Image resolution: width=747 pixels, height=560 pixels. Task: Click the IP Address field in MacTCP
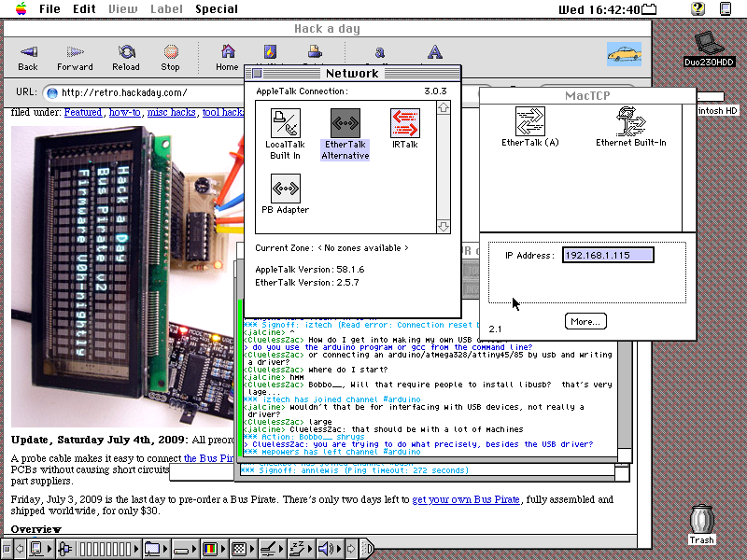coord(608,255)
